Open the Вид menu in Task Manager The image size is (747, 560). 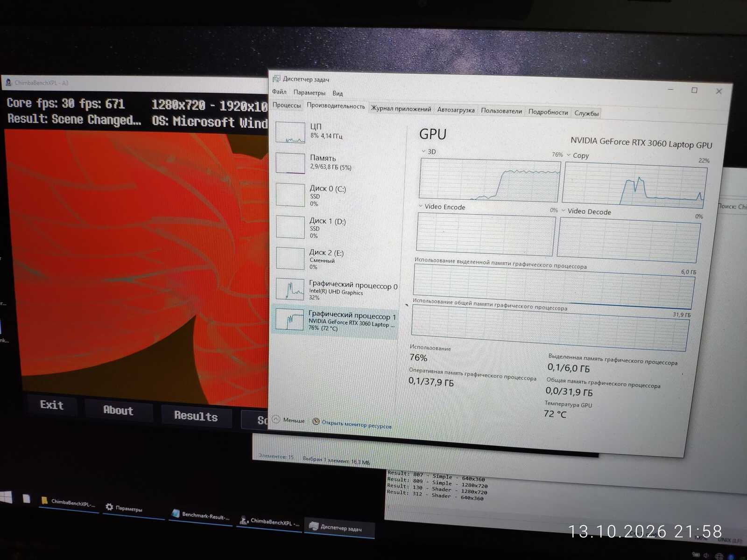[x=338, y=93]
